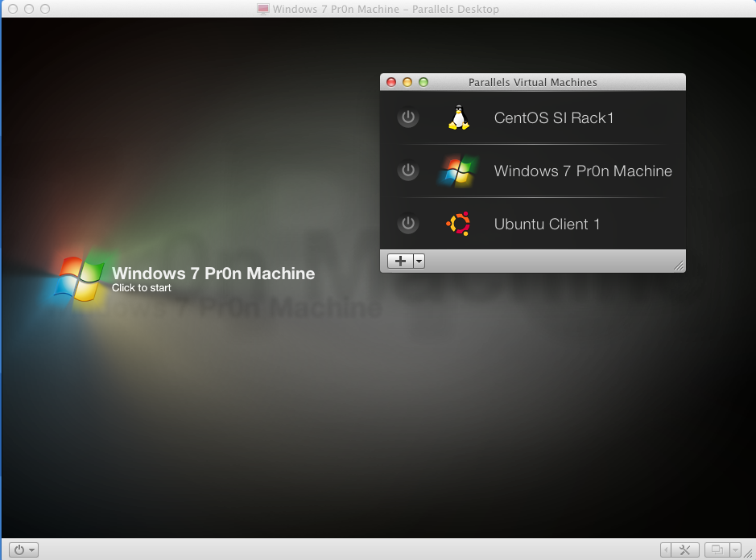This screenshot has width=756, height=560.
Task: Add a new virtual machine with plus button
Action: tap(400, 261)
